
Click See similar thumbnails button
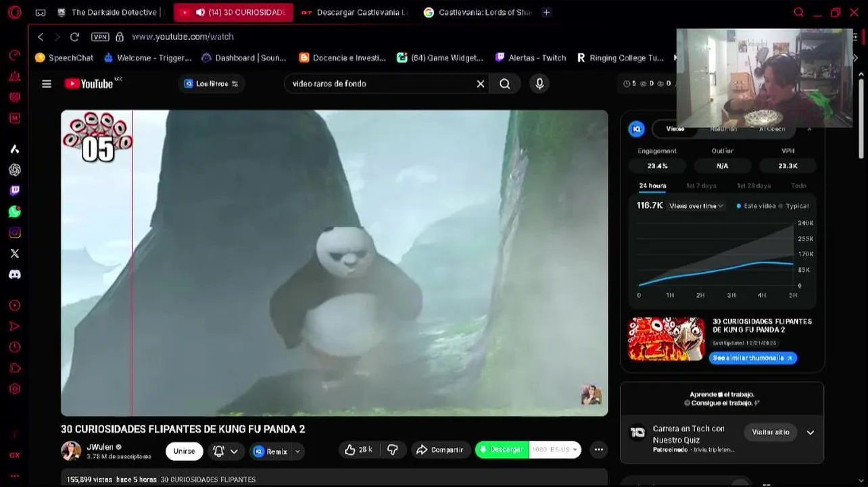(x=752, y=358)
